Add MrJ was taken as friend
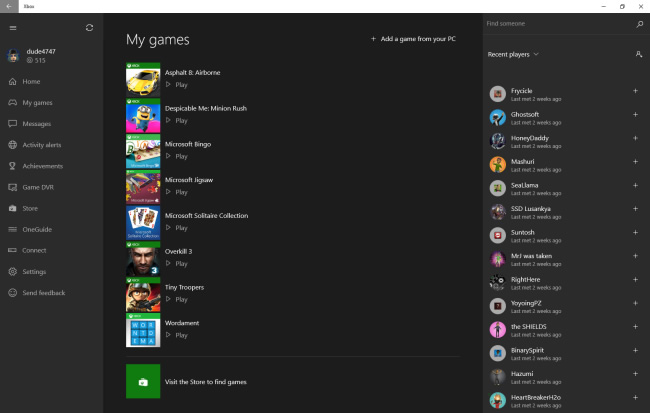Image resolution: width=650 pixels, height=413 pixels. click(635, 256)
